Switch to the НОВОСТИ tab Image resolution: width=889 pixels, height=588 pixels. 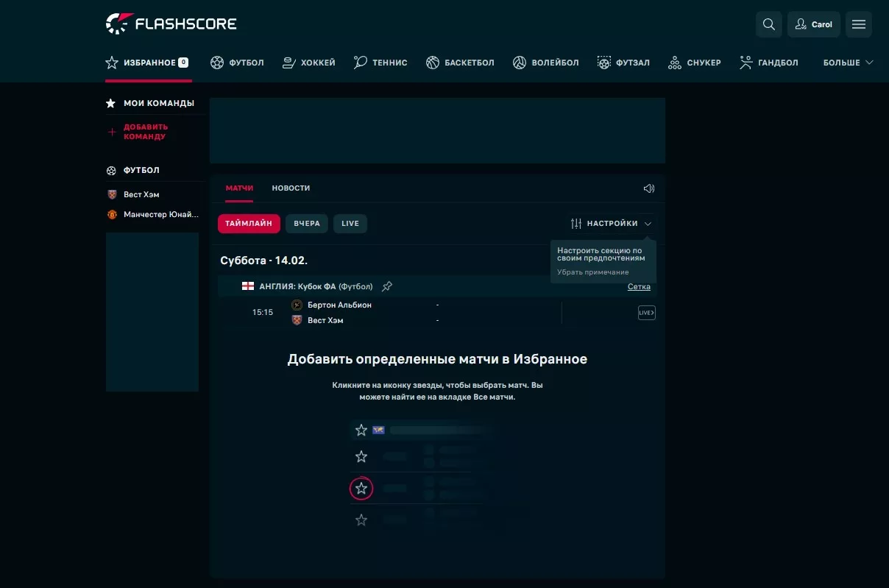[x=291, y=188]
